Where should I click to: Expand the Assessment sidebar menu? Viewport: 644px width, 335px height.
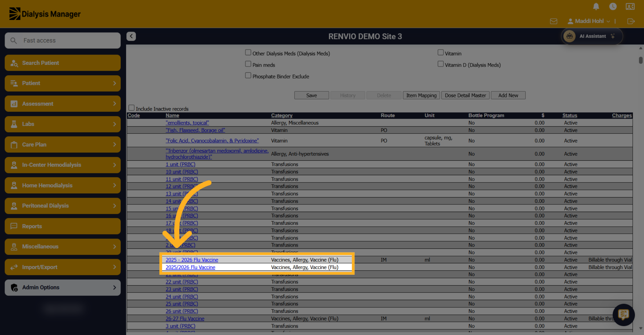tap(63, 104)
